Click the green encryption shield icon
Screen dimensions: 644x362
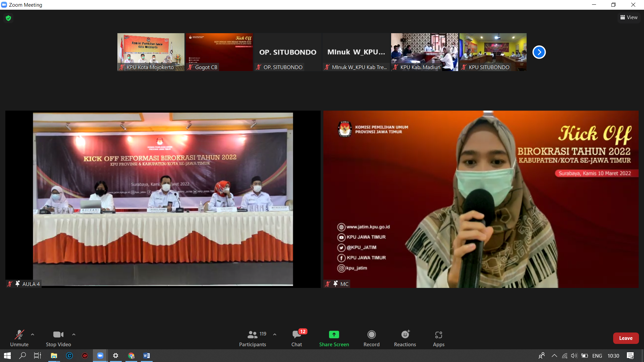click(x=8, y=18)
